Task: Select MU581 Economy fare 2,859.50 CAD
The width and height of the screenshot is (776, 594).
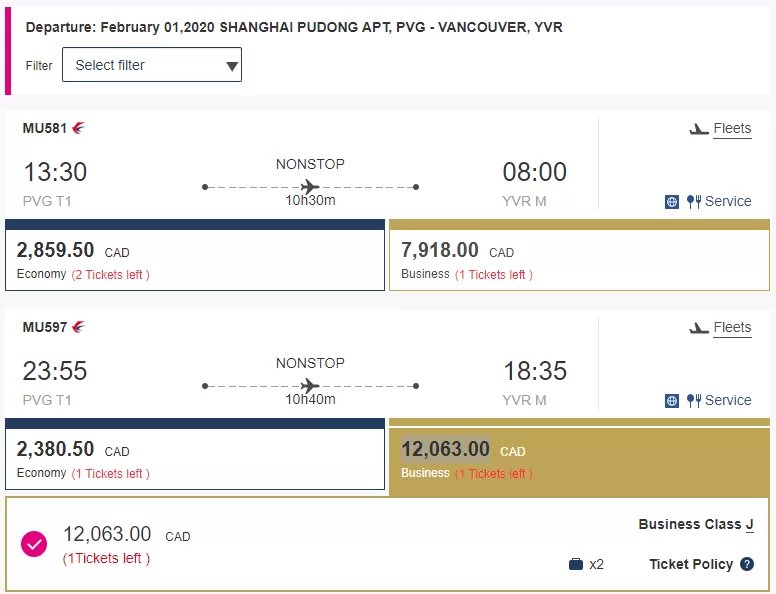Action: point(195,255)
